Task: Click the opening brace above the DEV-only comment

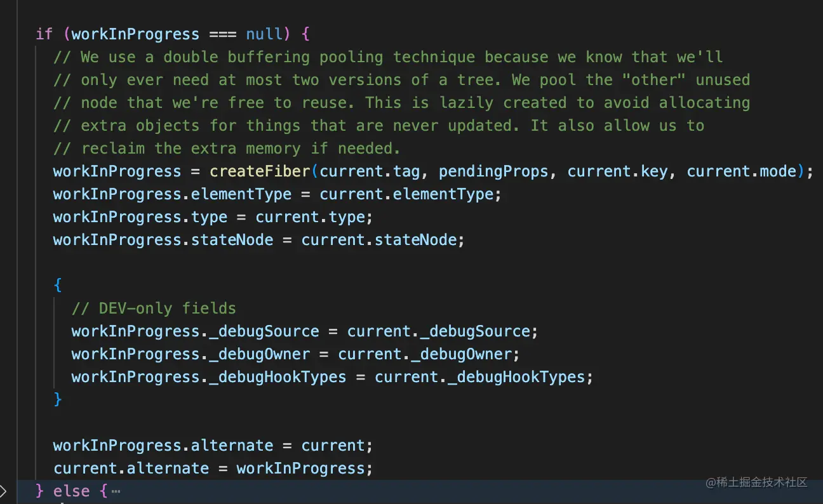Action: 58,286
